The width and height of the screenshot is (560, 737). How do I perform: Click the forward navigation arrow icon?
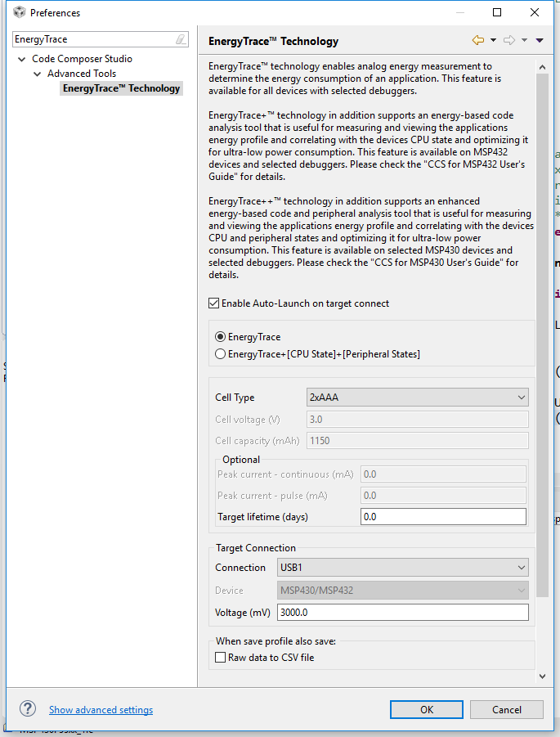[x=509, y=40]
